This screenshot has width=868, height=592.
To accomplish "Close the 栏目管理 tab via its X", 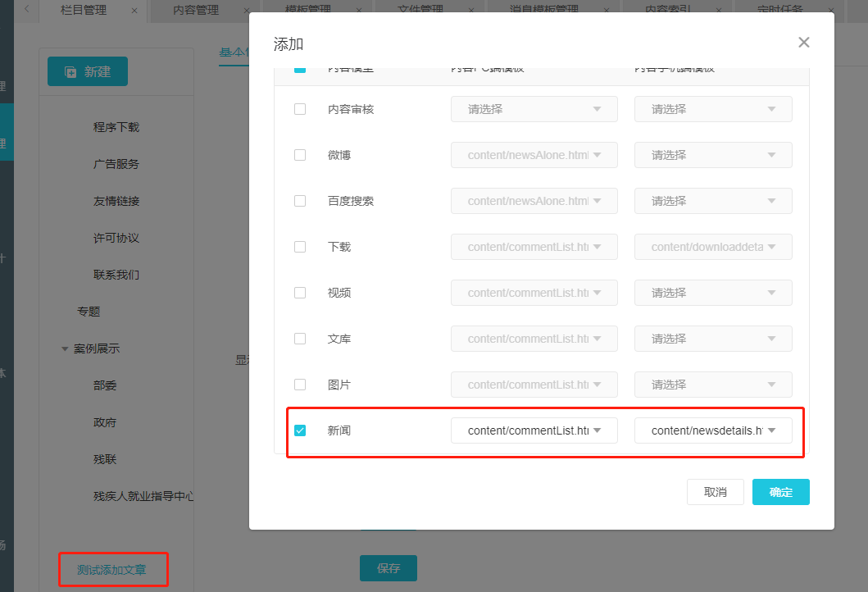I will [134, 11].
